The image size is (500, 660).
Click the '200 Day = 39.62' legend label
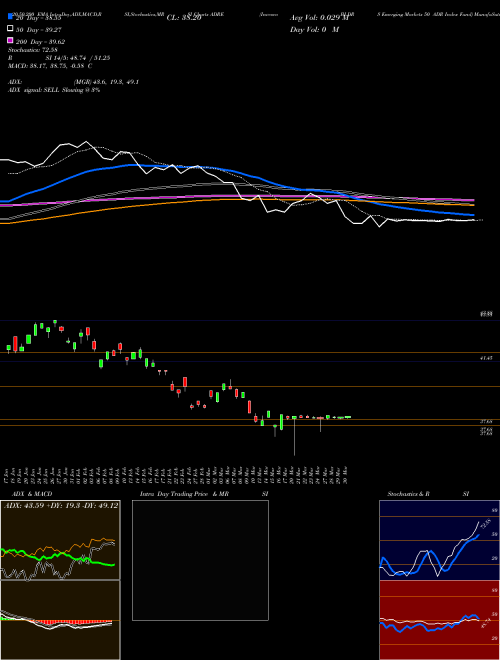point(40,42)
